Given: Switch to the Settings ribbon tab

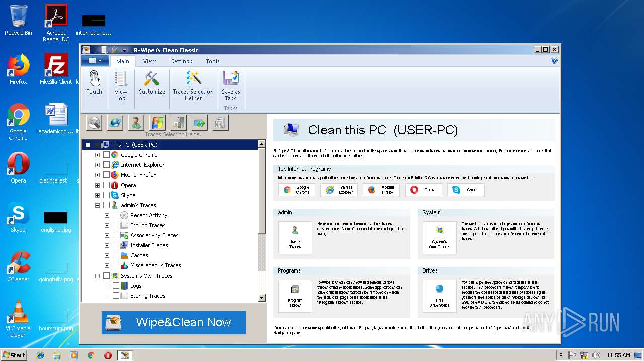Looking at the screenshot, I should (x=181, y=61).
